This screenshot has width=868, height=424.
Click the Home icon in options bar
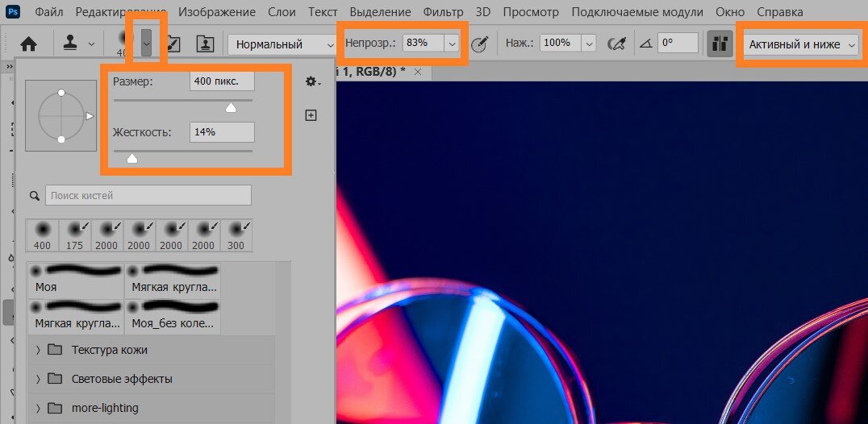tap(27, 44)
